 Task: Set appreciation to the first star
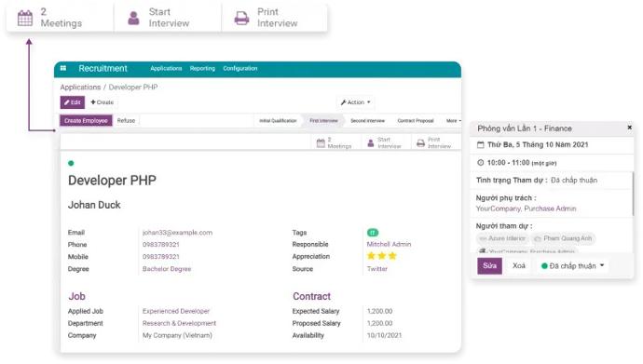point(371,256)
